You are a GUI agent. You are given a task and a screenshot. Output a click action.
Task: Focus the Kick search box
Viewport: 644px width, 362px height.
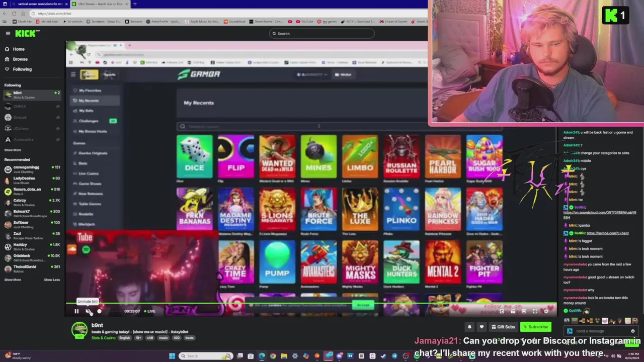point(322,34)
